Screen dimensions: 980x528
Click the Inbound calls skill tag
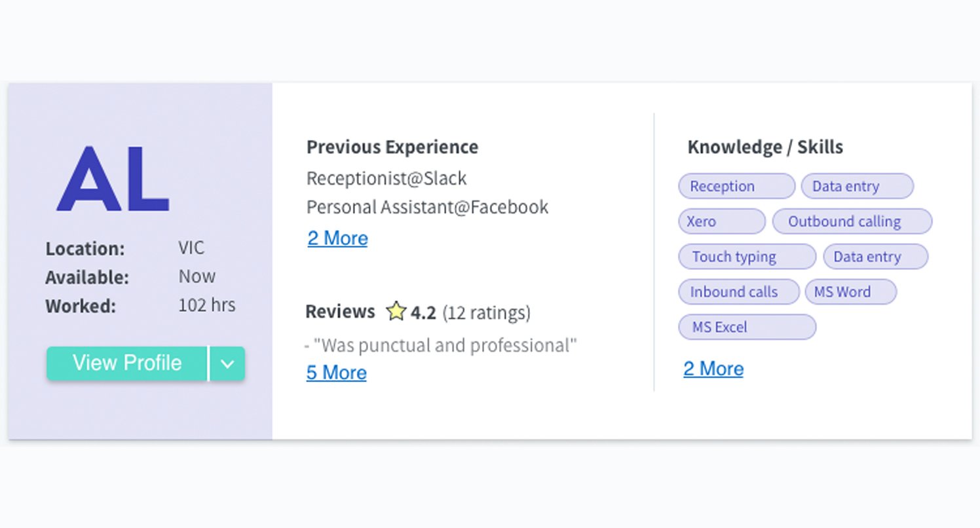pyautogui.click(x=738, y=292)
